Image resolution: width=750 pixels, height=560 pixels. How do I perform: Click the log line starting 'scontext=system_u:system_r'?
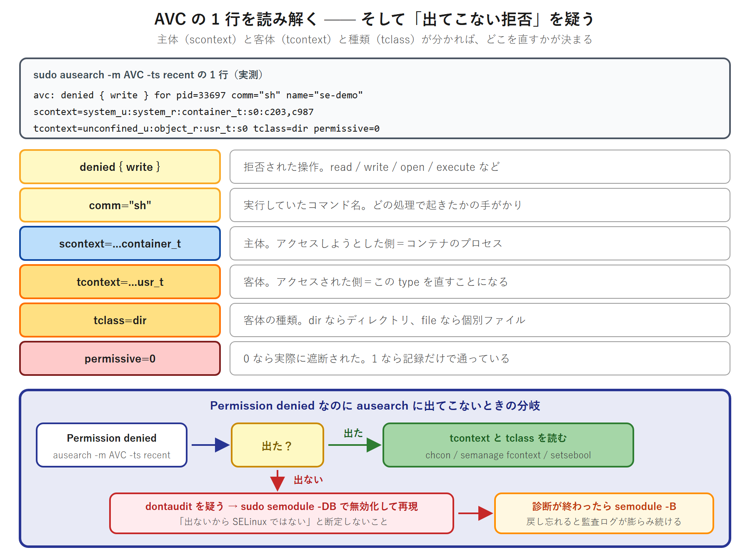(x=173, y=112)
